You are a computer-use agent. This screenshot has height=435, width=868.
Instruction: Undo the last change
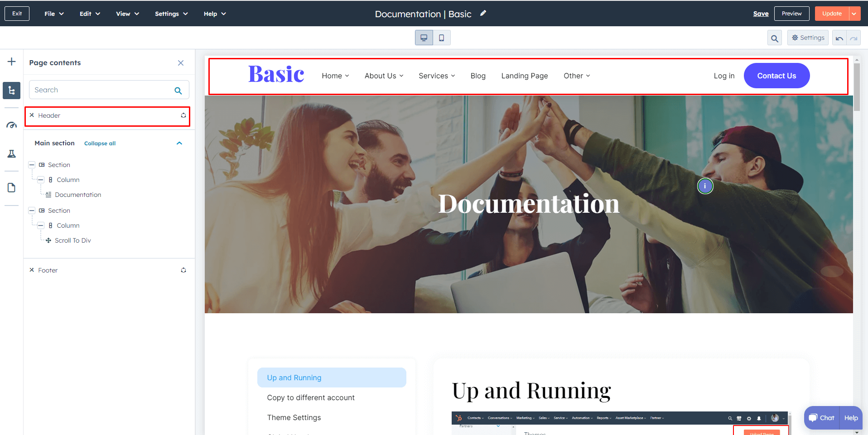pyautogui.click(x=839, y=38)
